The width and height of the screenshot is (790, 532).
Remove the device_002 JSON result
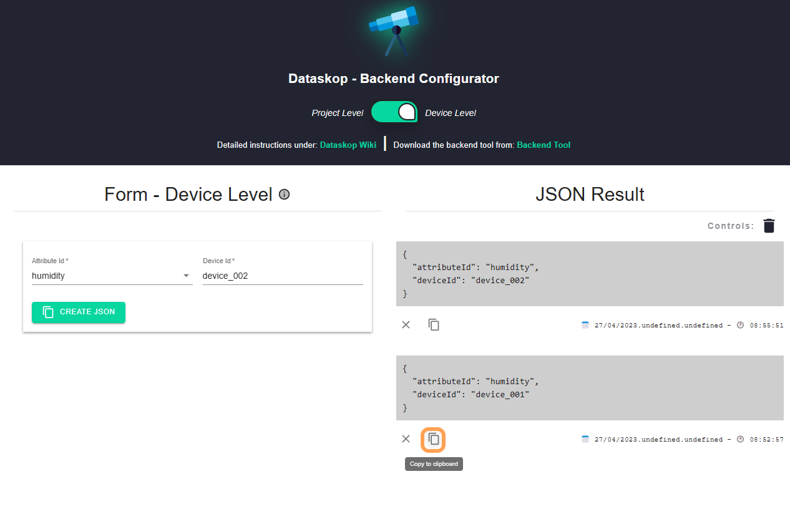click(x=406, y=324)
